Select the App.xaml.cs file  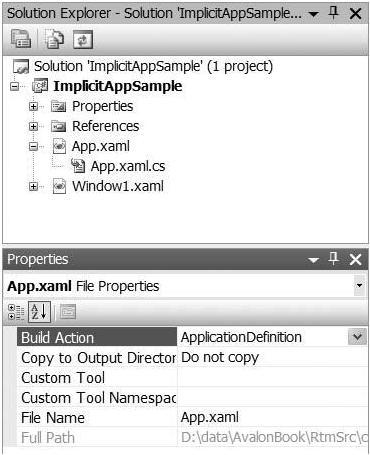pyautogui.click(x=128, y=166)
